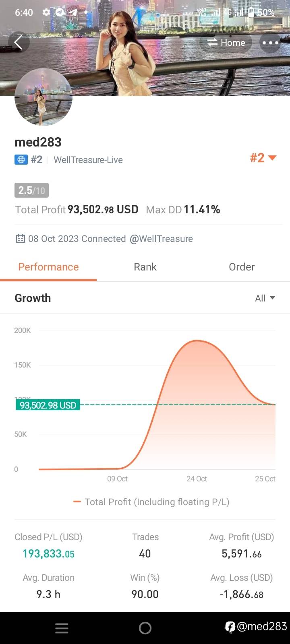The height and width of the screenshot is (644, 290).
Task: Tap the back arrow icon
Action: coord(18,42)
